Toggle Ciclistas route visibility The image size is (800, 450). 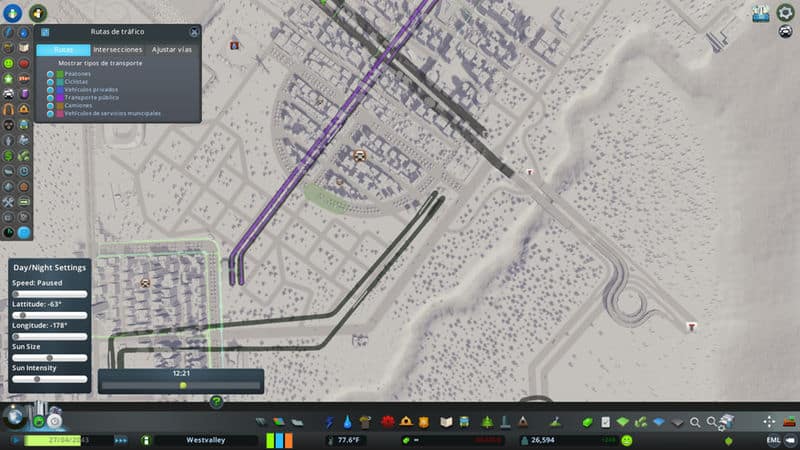tap(50, 81)
